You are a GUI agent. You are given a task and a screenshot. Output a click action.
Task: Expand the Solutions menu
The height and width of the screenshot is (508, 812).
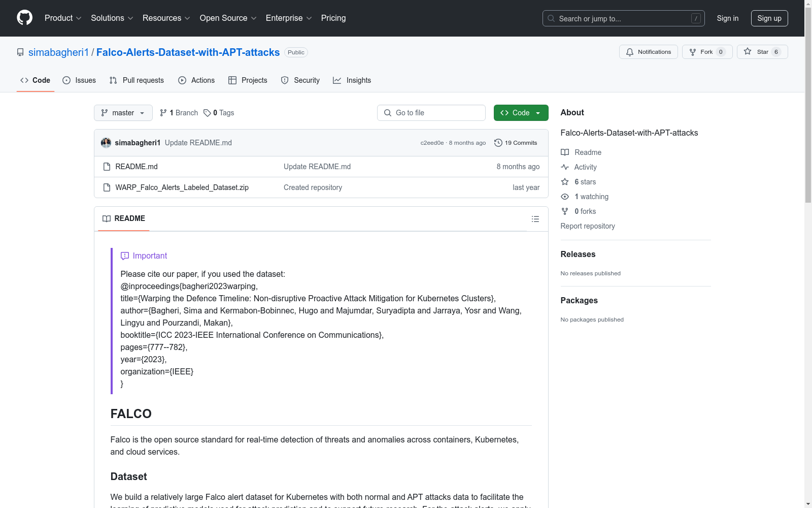pos(112,18)
